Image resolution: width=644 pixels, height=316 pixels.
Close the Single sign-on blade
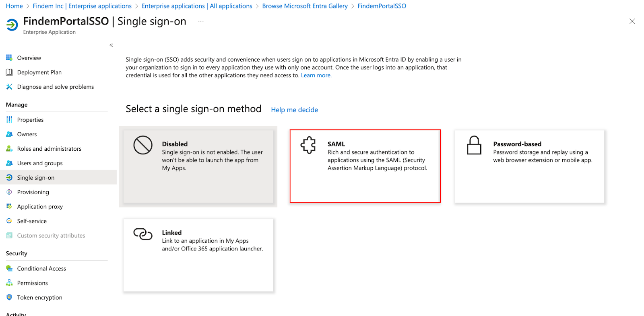pos(632,21)
